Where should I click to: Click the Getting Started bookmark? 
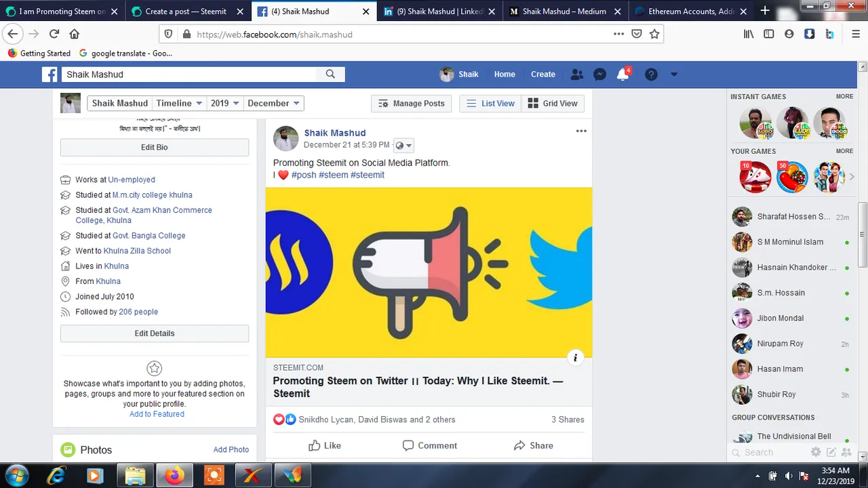pos(39,54)
